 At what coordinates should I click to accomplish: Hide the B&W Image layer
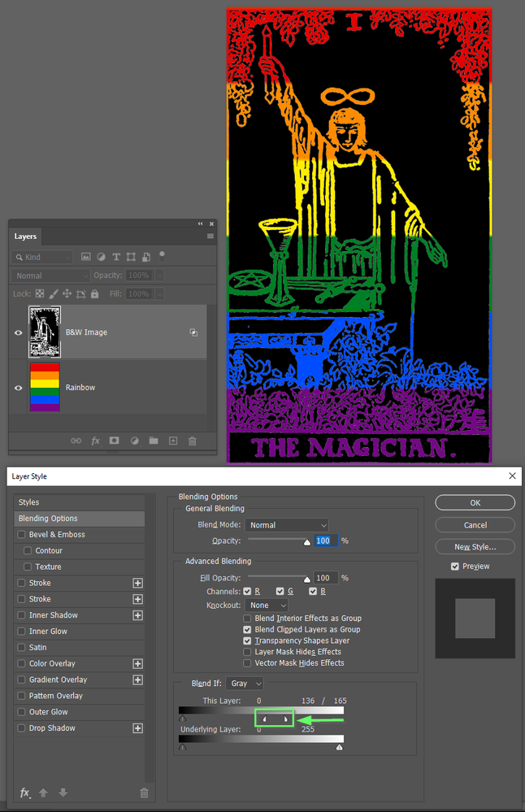click(x=18, y=332)
